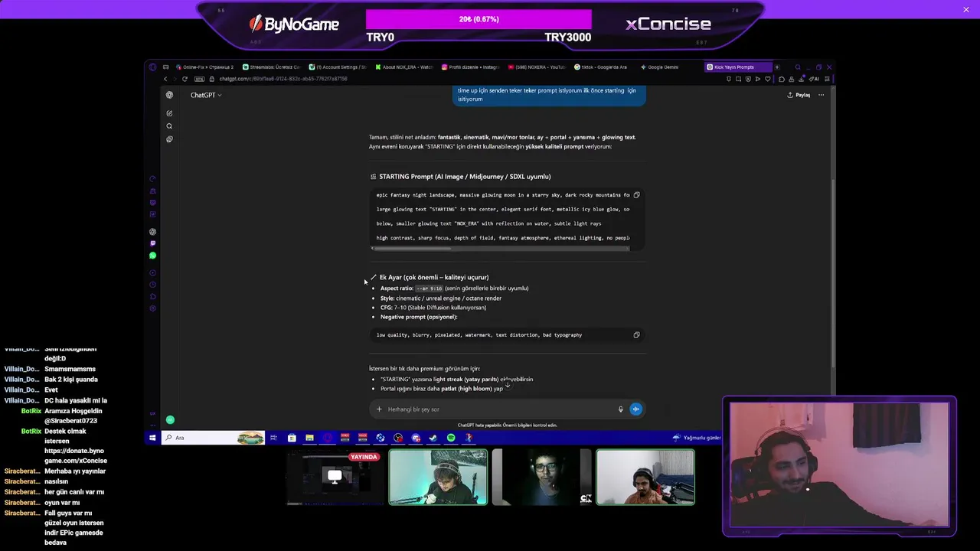Start voice mode with blue waveform button
This screenshot has height=551, width=980.
(x=635, y=409)
